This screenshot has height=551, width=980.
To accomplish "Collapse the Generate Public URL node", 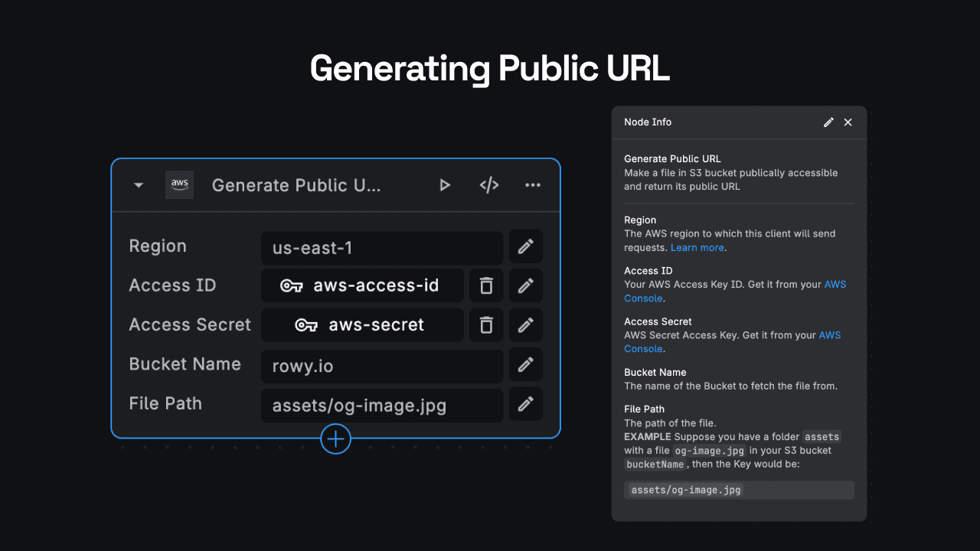I will 139,185.
